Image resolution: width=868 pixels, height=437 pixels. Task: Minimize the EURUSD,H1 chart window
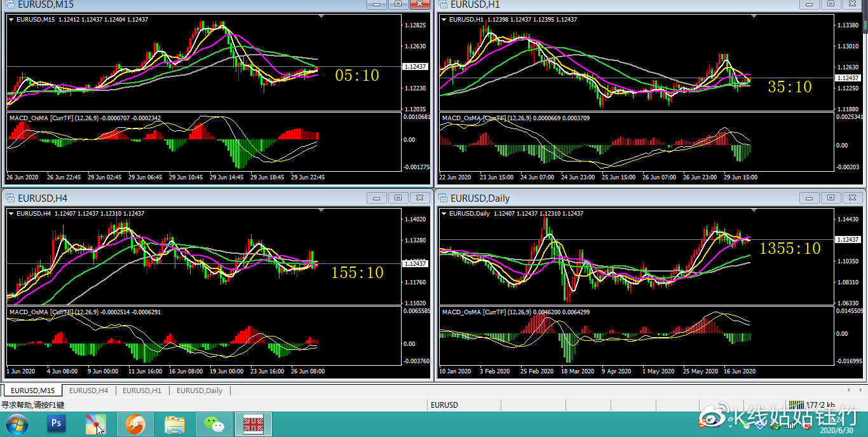pos(810,4)
